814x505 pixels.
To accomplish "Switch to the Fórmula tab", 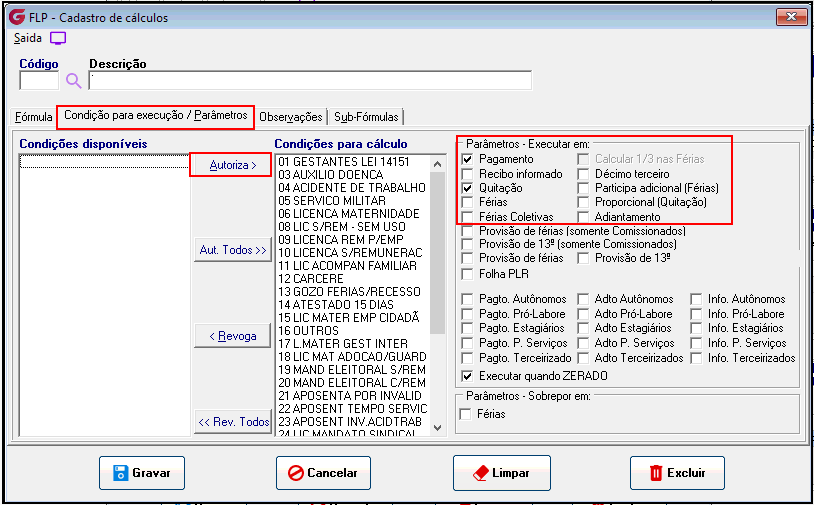I will point(34,117).
